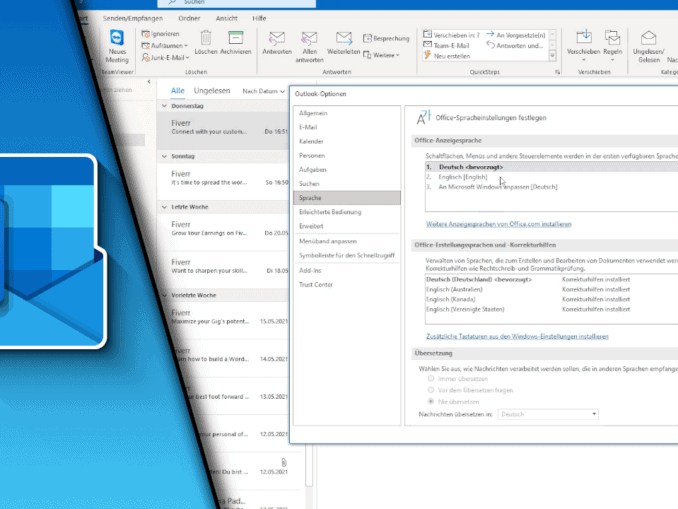This screenshot has height=509, width=678.
Task: Collapse the Vorletzte Woche mail group
Action: pyautogui.click(x=164, y=295)
